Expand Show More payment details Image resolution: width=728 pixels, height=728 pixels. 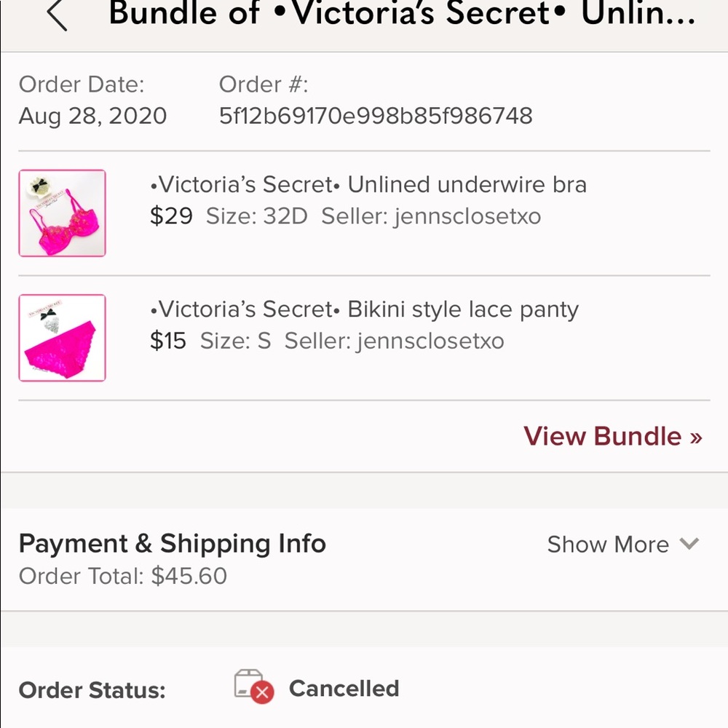point(608,545)
